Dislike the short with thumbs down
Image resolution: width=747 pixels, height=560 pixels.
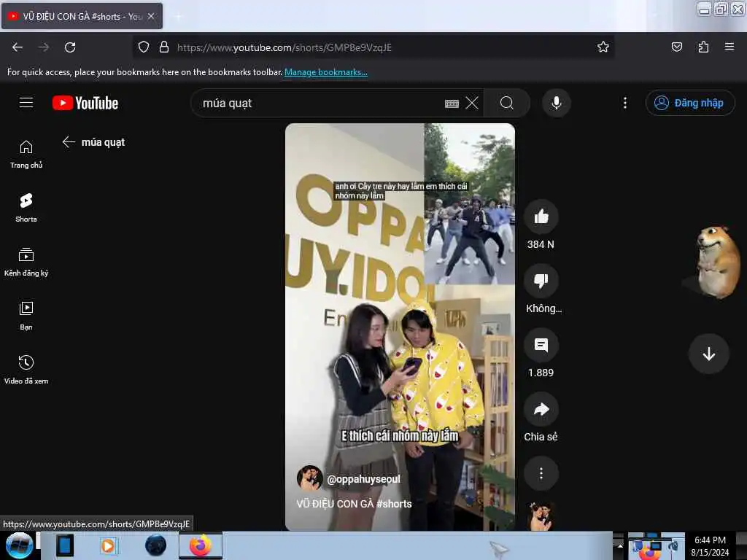click(x=541, y=281)
